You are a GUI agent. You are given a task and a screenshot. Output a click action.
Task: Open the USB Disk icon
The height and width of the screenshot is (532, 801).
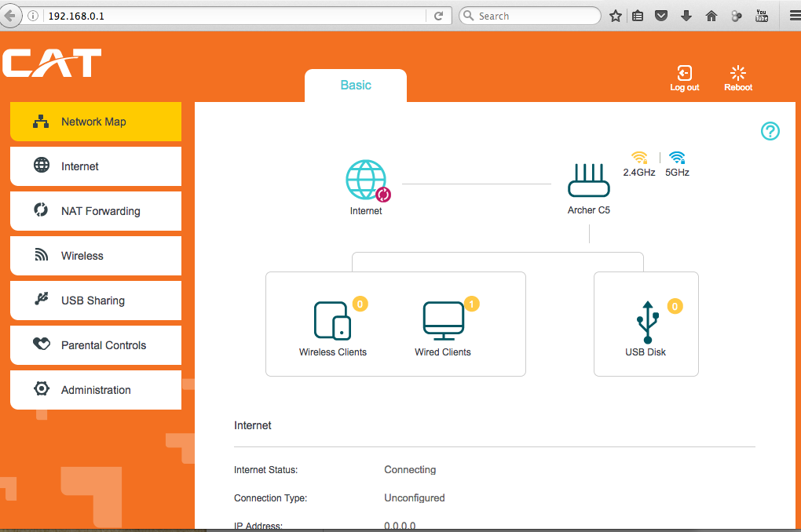pos(647,322)
